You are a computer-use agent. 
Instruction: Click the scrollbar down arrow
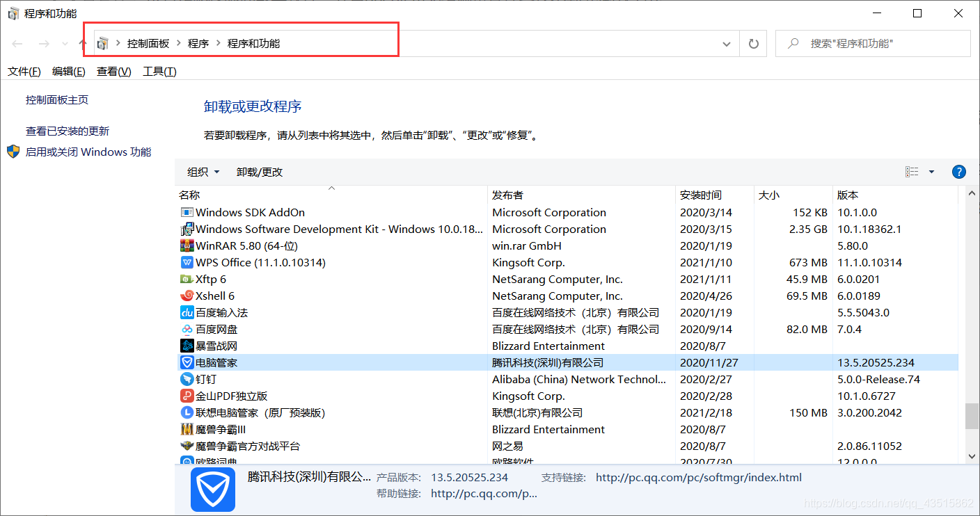tap(972, 457)
